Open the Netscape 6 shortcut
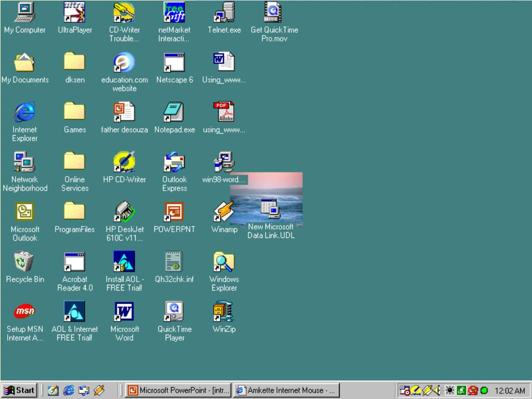Viewport: 532px width, 399px height. pyautogui.click(x=175, y=62)
